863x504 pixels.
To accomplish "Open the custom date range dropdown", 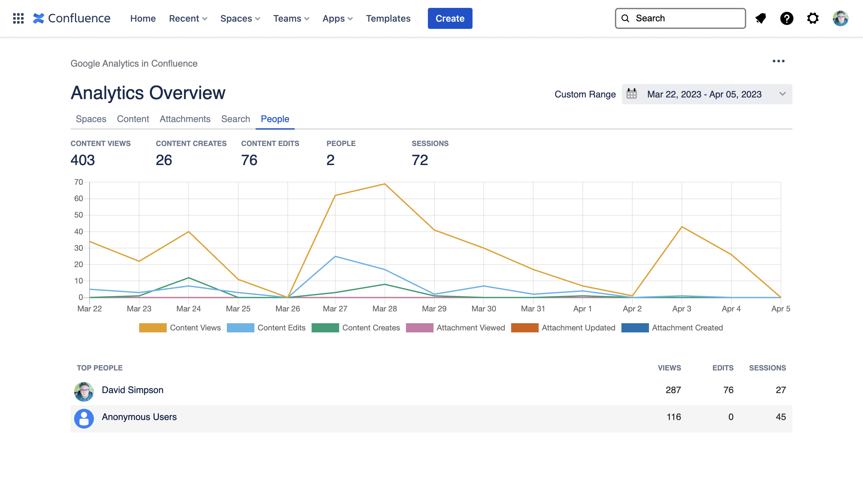I will [x=706, y=94].
